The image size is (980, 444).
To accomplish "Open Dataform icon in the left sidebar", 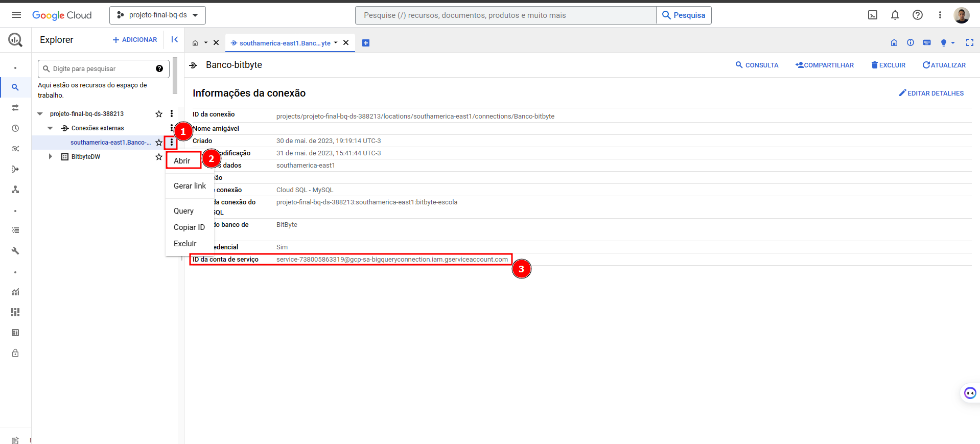I will click(x=15, y=169).
